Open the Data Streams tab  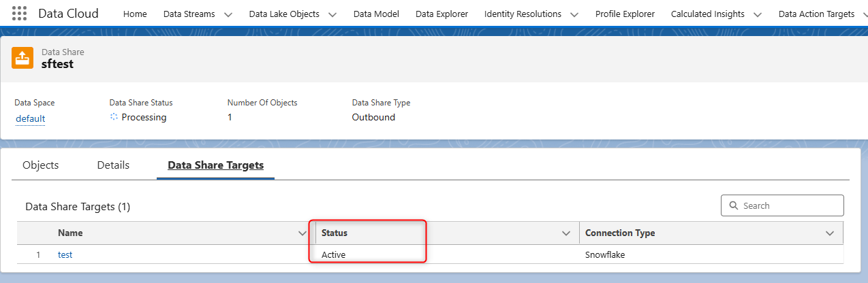click(189, 14)
